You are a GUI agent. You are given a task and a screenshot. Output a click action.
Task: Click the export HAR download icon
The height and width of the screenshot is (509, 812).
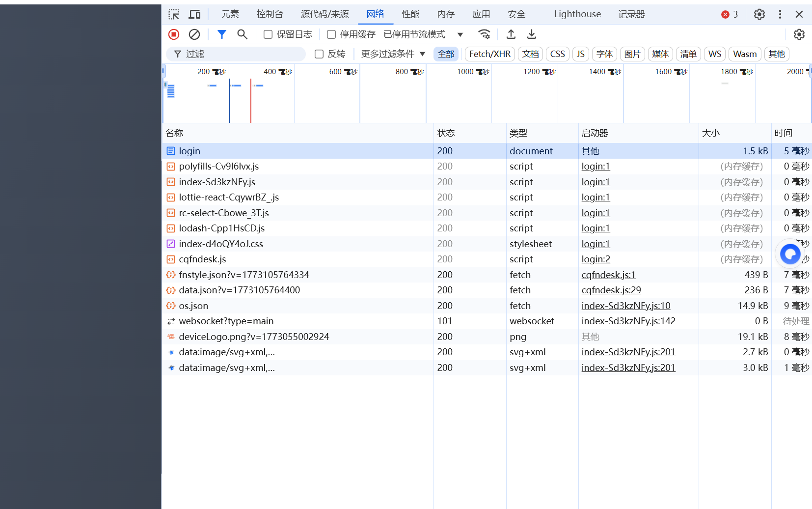coord(532,34)
